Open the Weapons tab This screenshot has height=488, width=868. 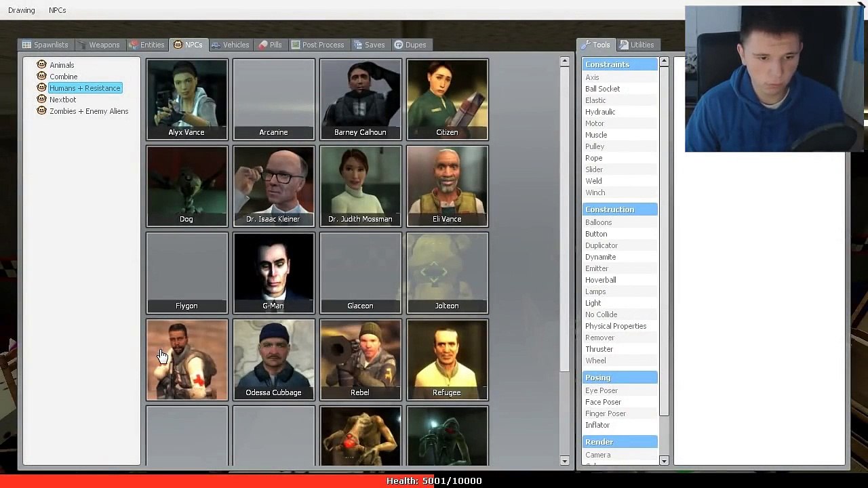point(98,45)
